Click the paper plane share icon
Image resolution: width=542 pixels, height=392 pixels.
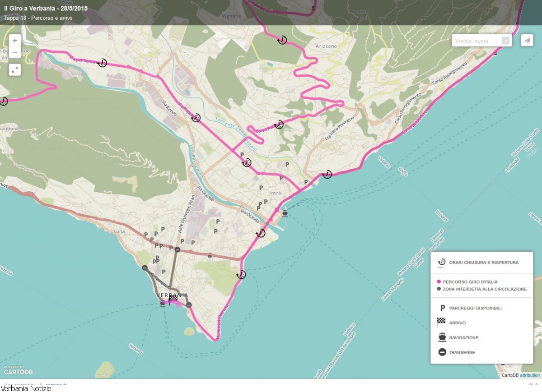[527, 40]
